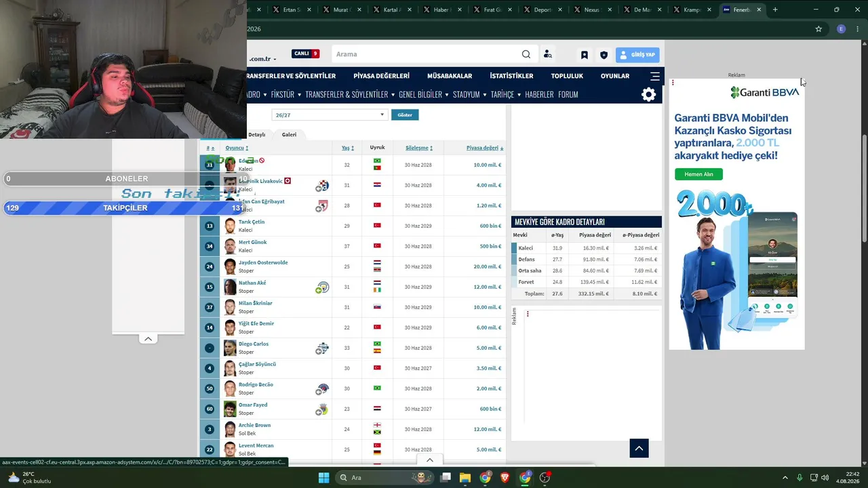This screenshot has width=868, height=488.
Task: Click the search magnifier icon in Arama box
Action: pyautogui.click(x=526, y=54)
